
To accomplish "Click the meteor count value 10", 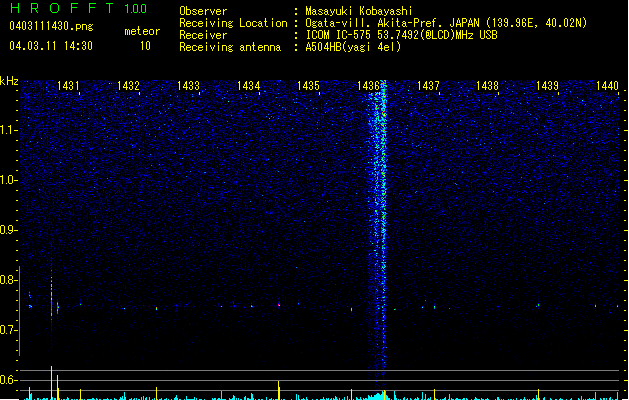I will tap(145, 46).
